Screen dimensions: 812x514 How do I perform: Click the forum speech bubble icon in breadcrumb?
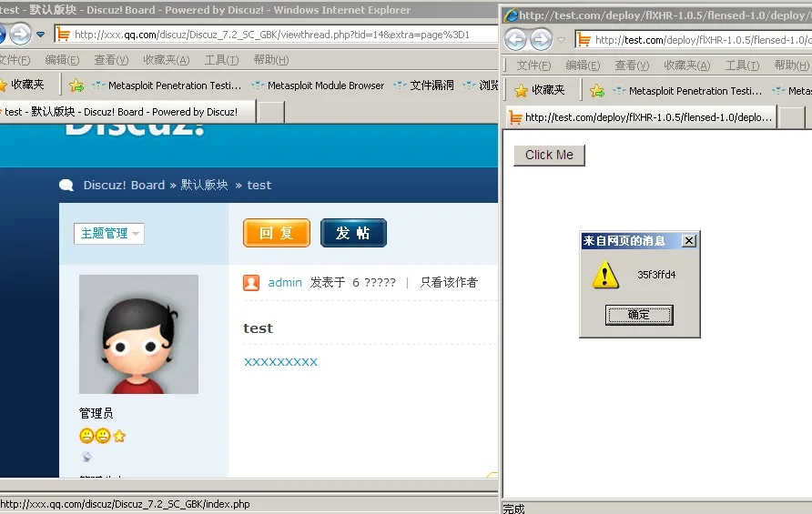click(66, 186)
